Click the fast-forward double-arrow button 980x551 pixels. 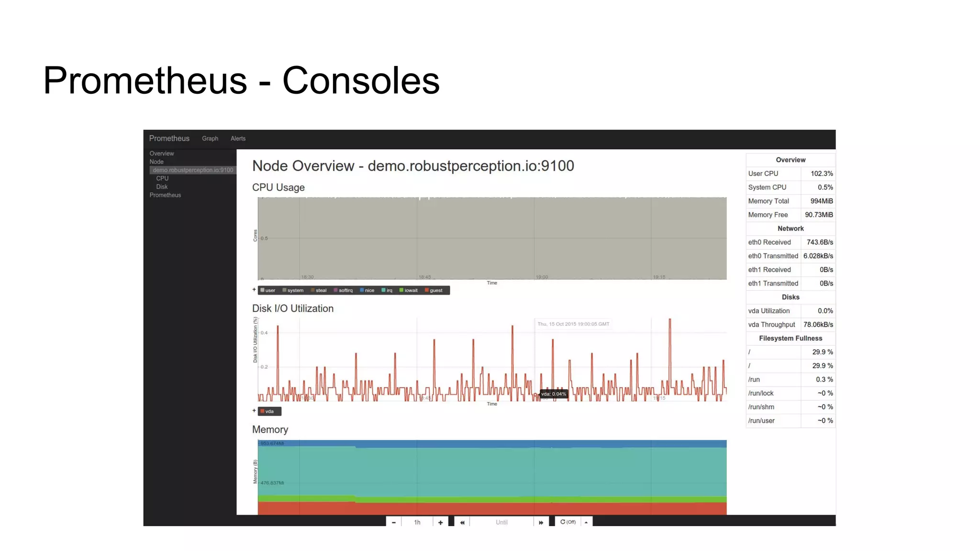541,522
